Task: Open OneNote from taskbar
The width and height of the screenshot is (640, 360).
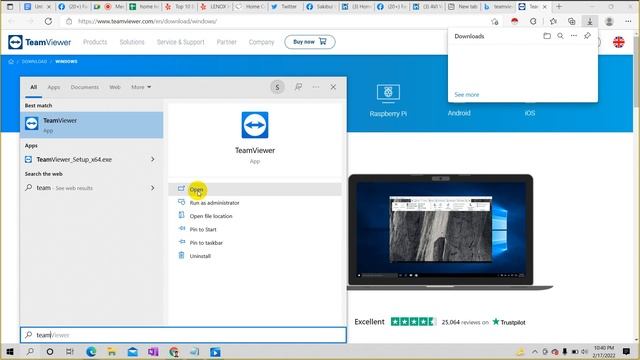Action: pyautogui.click(x=153, y=351)
